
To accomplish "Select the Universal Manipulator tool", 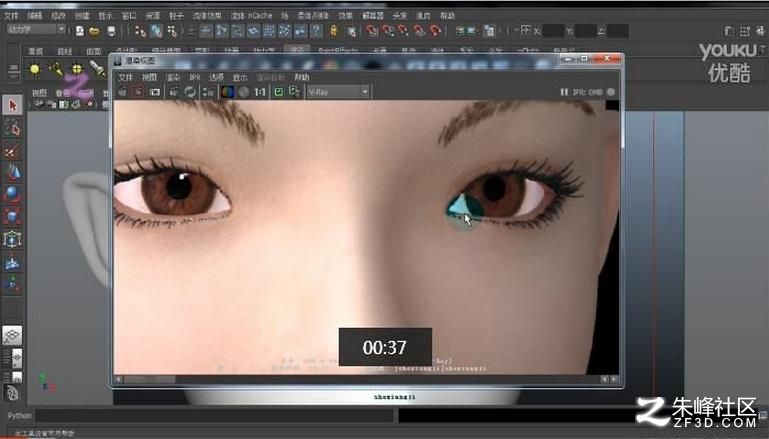I will (x=12, y=239).
